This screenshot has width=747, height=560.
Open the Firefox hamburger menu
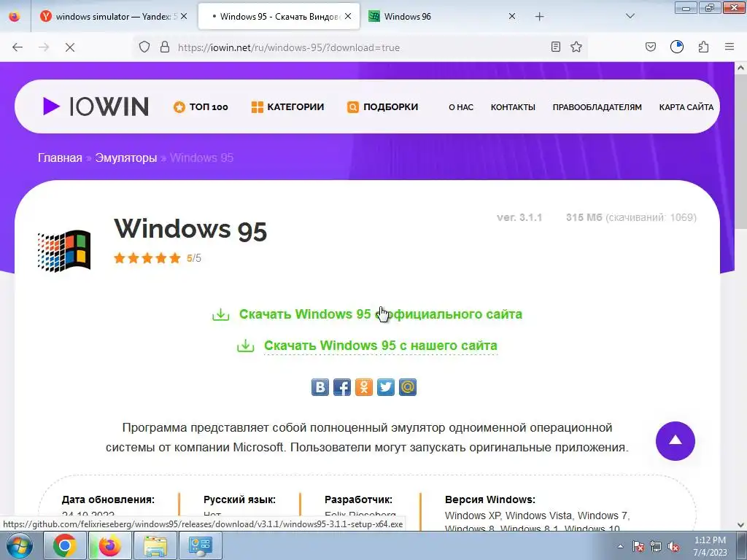point(729,47)
